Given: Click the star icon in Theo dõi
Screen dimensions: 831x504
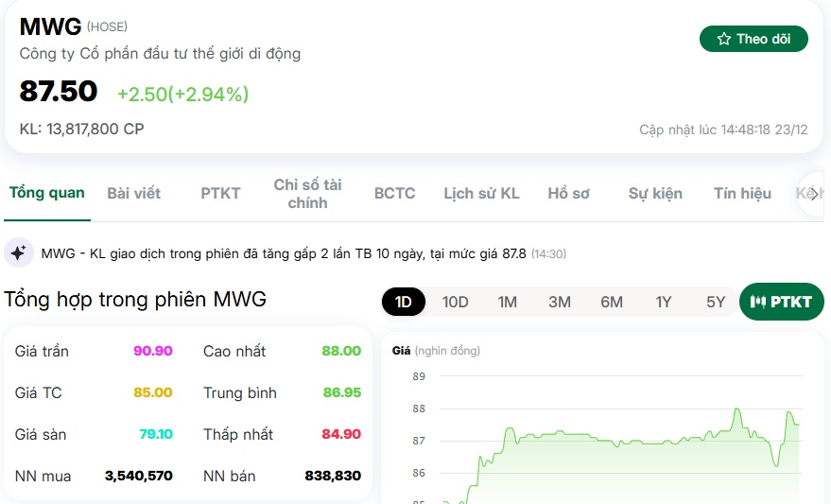Looking at the screenshot, I should 724,39.
